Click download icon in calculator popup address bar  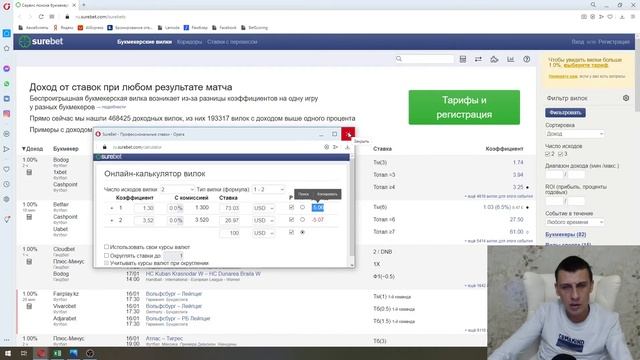[347, 147]
